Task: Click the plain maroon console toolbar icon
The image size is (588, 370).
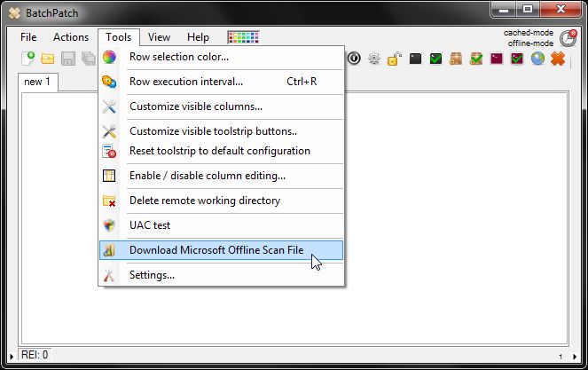Action: tap(497, 59)
